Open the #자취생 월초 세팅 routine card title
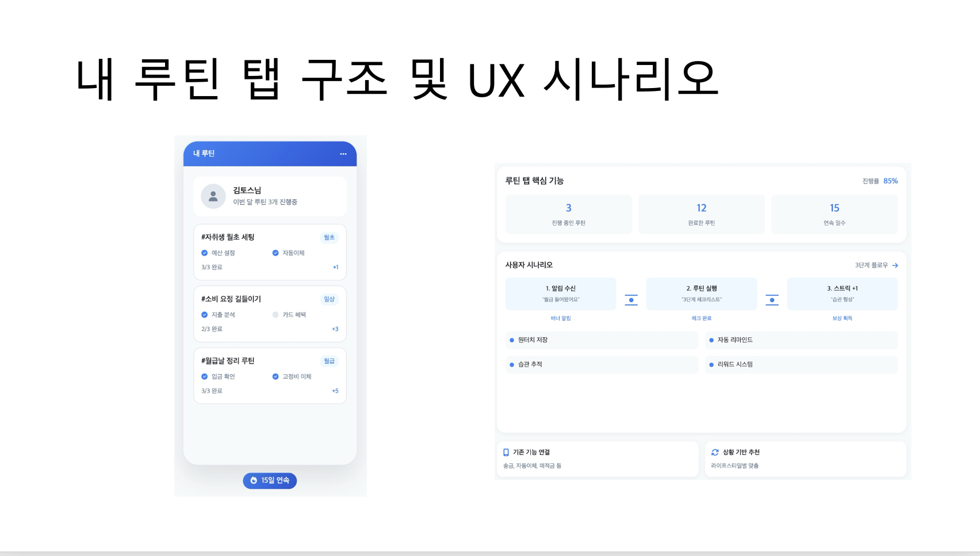The width and height of the screenshot is (980, 556). (228, 237)
